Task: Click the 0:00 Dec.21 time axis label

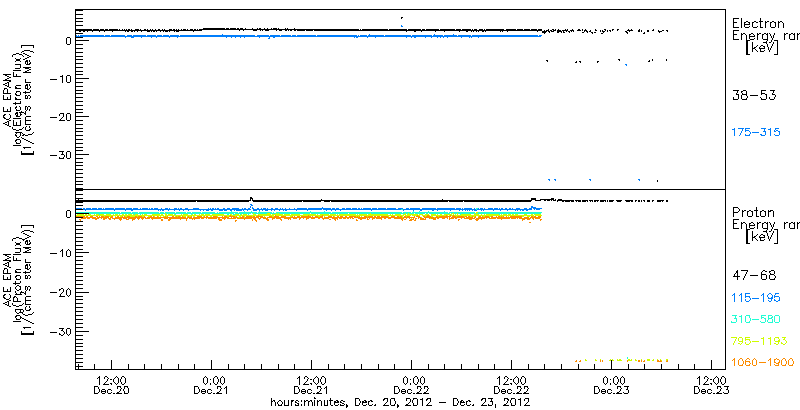Action: click(x=211, y=386)
